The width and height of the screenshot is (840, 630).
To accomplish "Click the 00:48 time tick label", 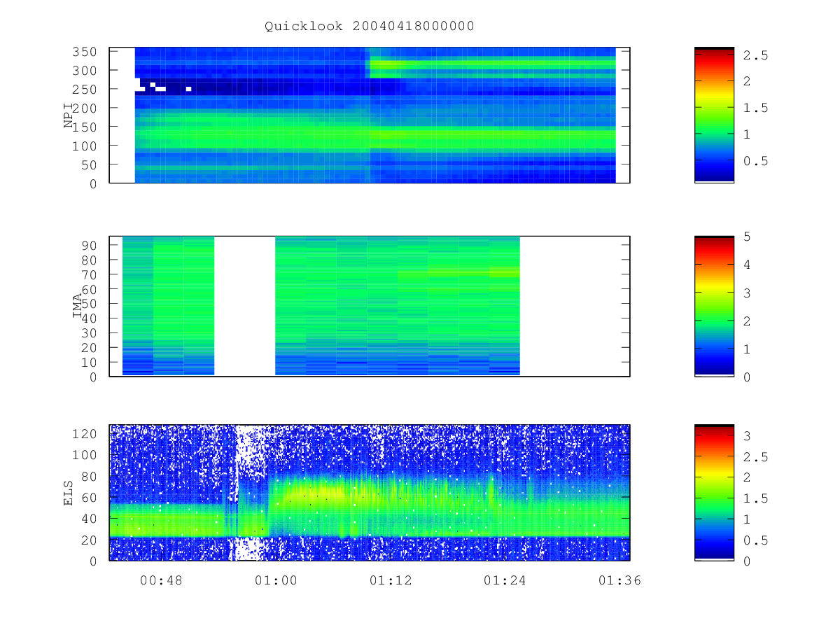I will [x=162, y=580].
